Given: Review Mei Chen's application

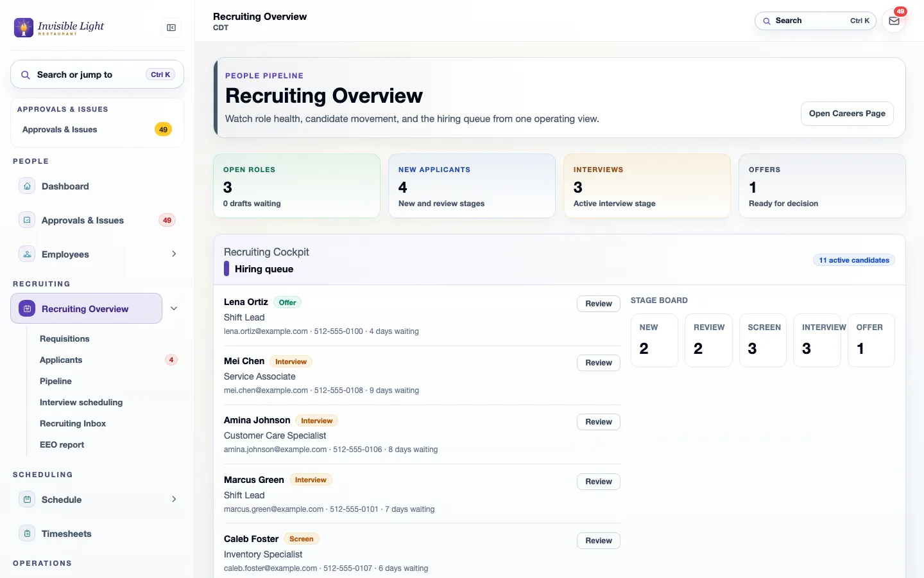Looking at the screenshot, I should pyautogui.click(x=599, y=363).
